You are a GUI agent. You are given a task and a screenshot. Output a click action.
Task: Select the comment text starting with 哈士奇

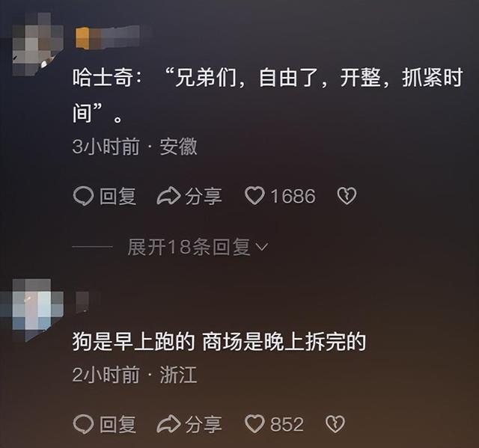(x=268, y=96)
